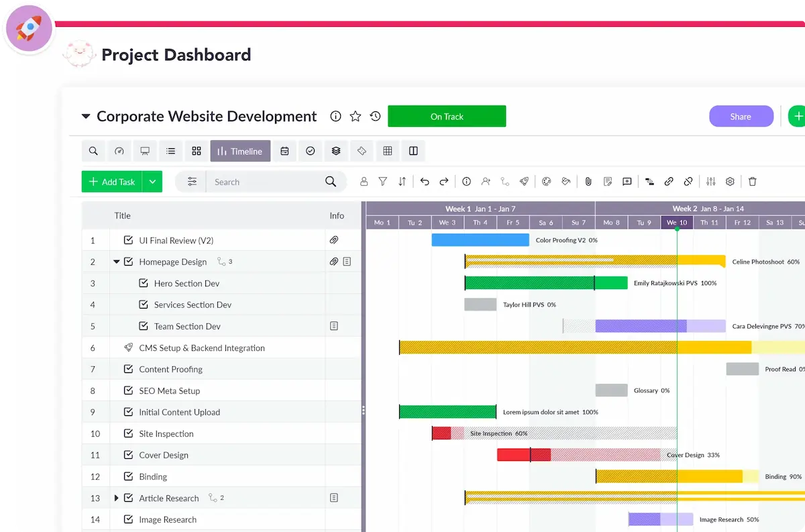This screenshot has width=805, height=532.
Task: Mark Site Inspection task checkbox
Action: tap(128, 433)
